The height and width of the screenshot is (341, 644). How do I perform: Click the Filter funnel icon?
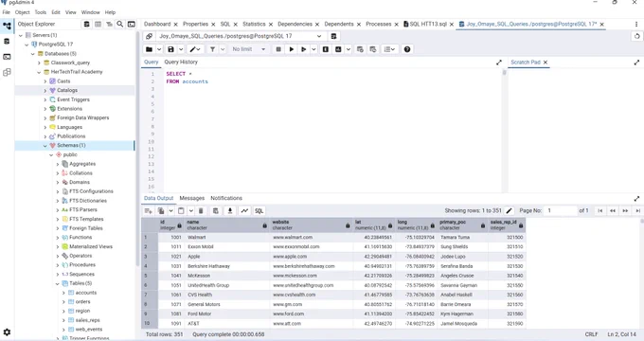tap(212, 49)
